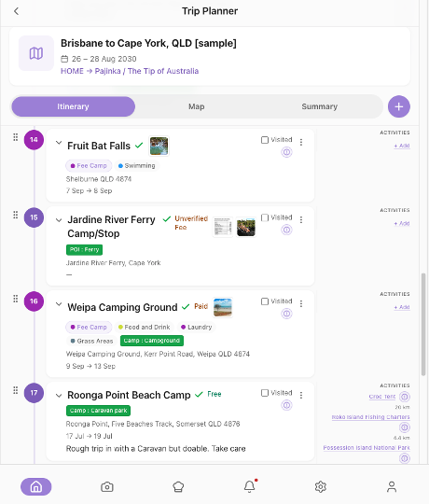
Task: Select stop number 17 marker
Action: tap(34, 393)
